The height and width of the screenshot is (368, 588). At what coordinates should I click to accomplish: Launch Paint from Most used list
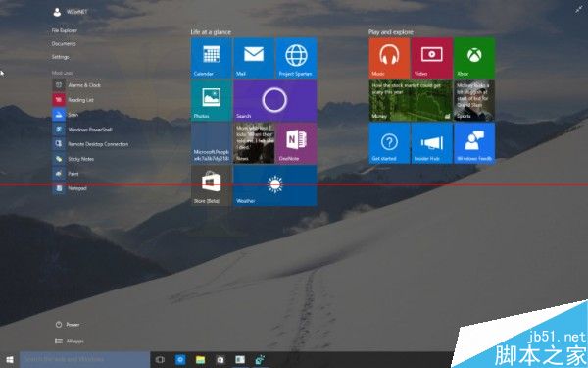[66, 174]
